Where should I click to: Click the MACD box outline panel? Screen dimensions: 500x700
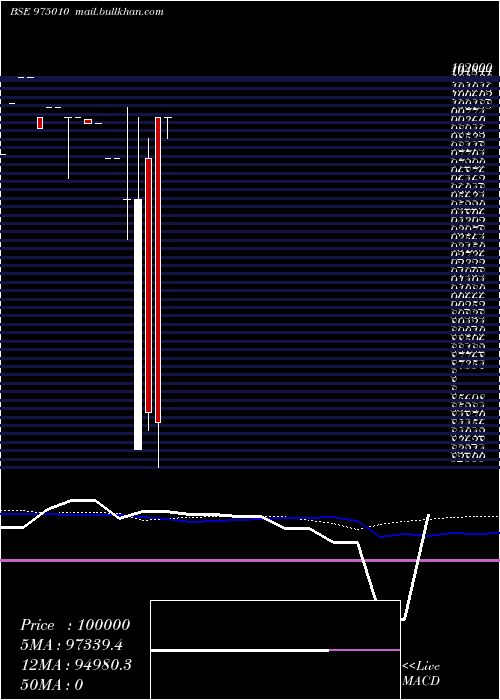click(x=275, y=650)
